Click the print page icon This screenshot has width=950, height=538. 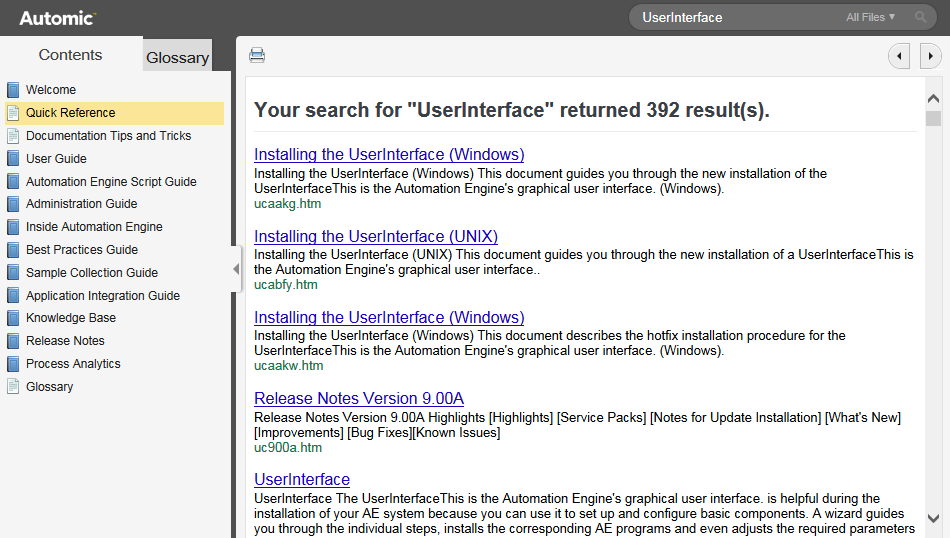click(x=257, y=55)
